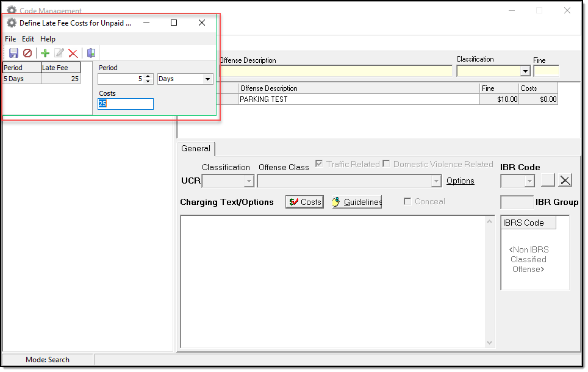Click the Costs button
The height and width of the screenshot is (372, 588).
pos(304,202)
